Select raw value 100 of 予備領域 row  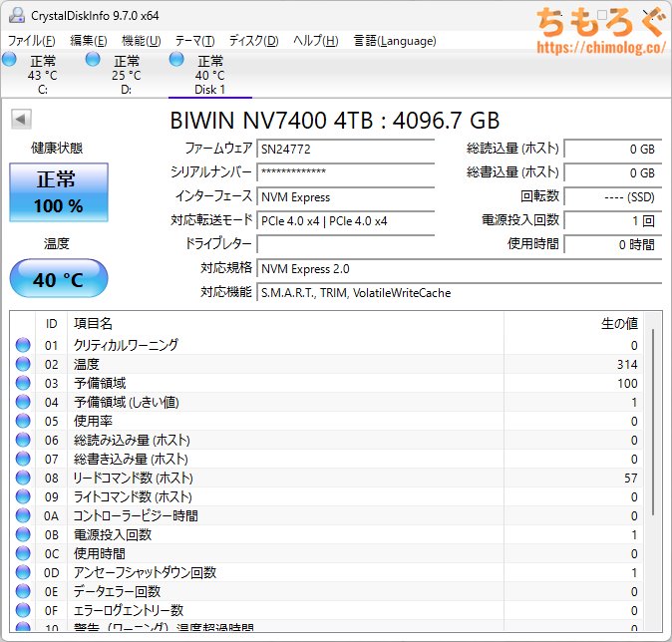pyautogui.click(x=627, y=383)
